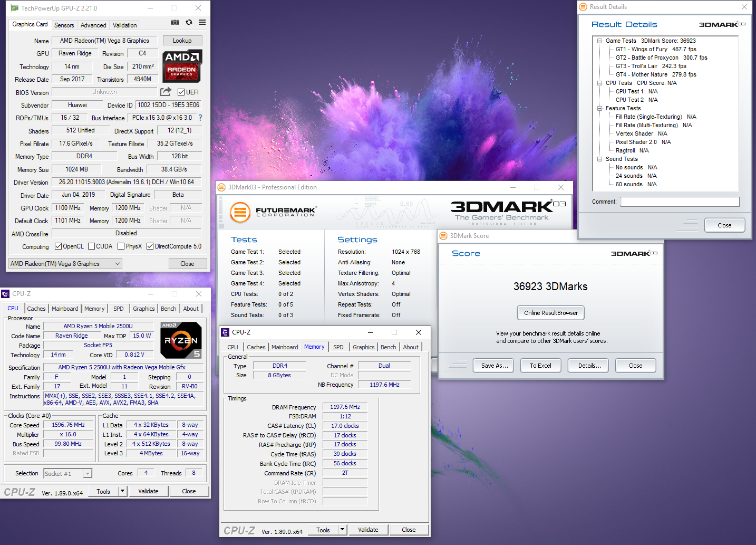The height and width of the screenshot is (545, 756).
Task: Open Bench tab in left CPU-Z
Action: coord(169,309)
